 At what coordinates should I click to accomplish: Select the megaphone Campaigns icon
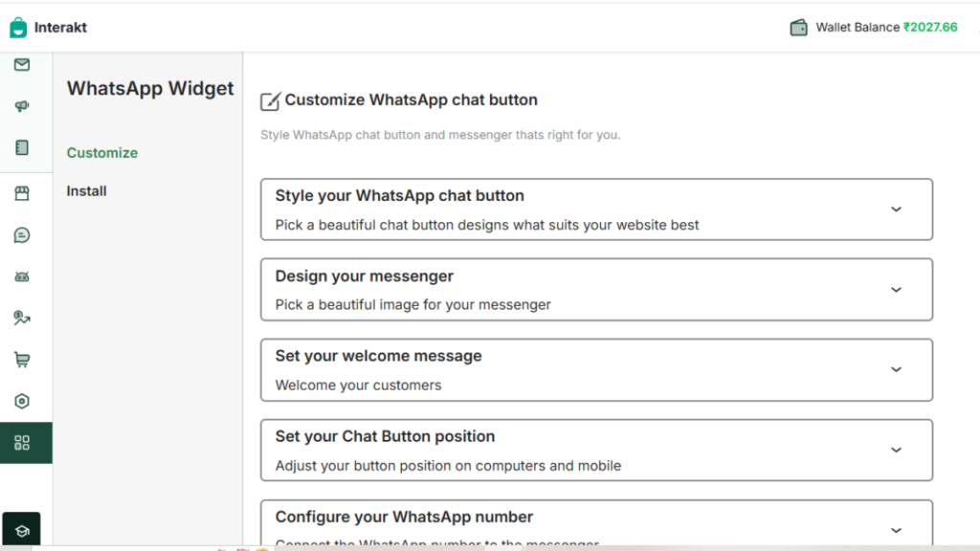[x=24, y=105]
